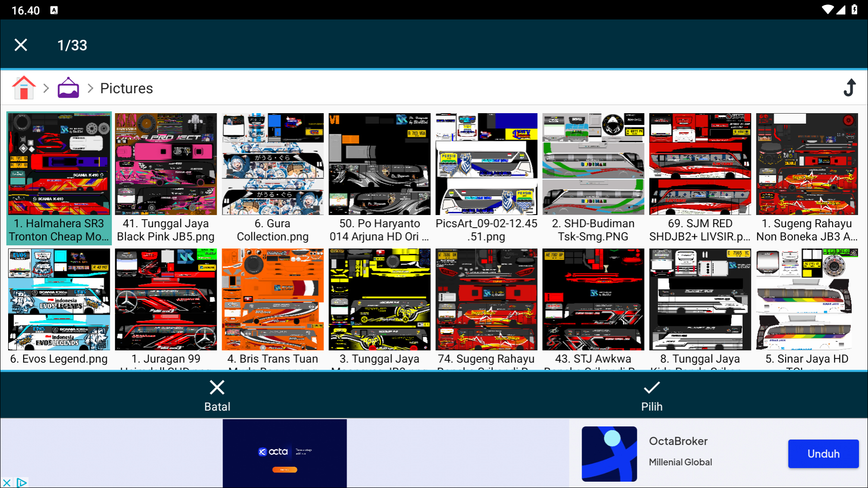
Task: Click the Unduh button for OctaBroker
Action: pos(823,454)
